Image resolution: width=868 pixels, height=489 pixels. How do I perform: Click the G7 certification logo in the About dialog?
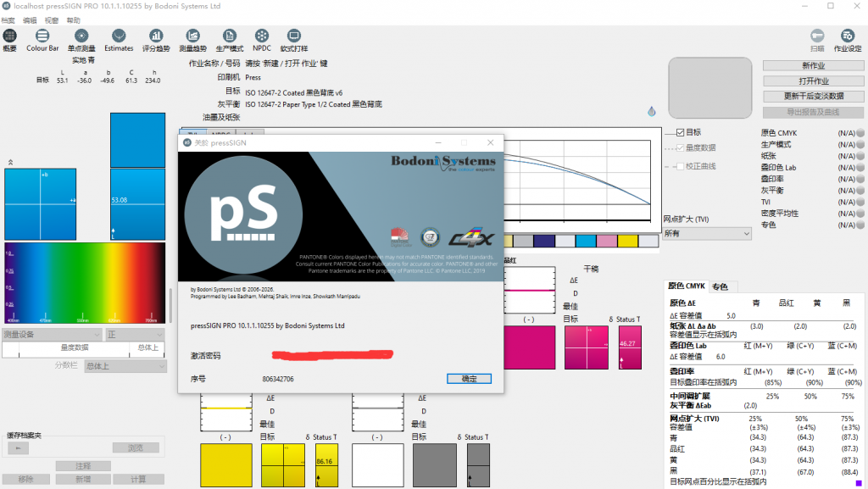click(430, 237)
